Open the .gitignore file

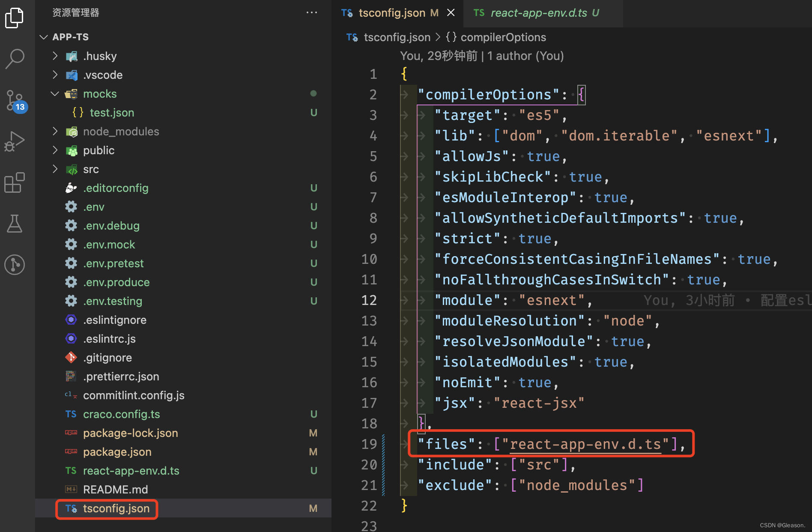(183, 357)
